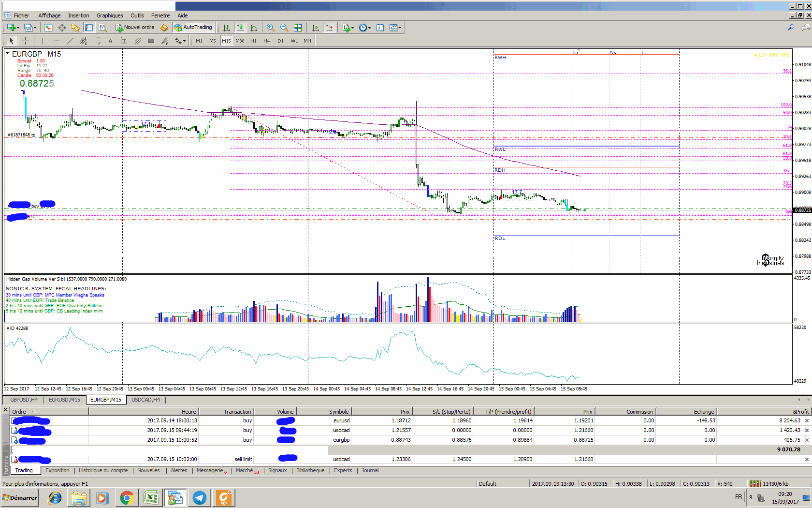Switch to the USDCAD,H4 chart tab

tap(145, 400)
